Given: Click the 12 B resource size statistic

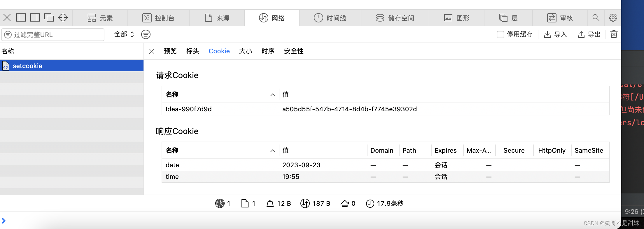Looking at the screenshot, I should (279, 203).
